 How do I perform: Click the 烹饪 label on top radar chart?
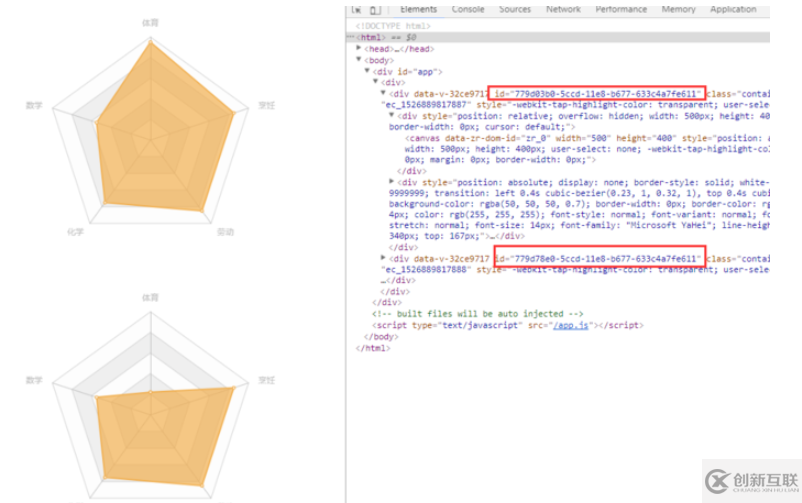266,105
